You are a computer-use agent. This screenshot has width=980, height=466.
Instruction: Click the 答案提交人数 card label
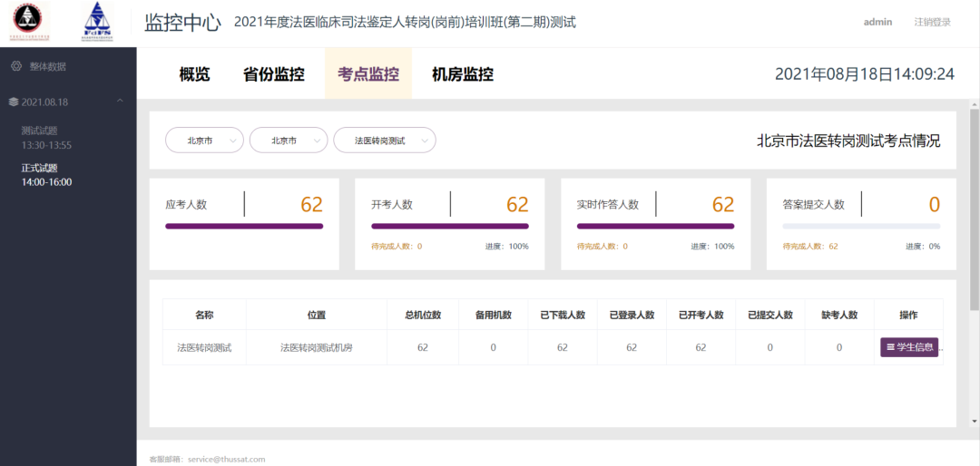(x=813, y=204)
